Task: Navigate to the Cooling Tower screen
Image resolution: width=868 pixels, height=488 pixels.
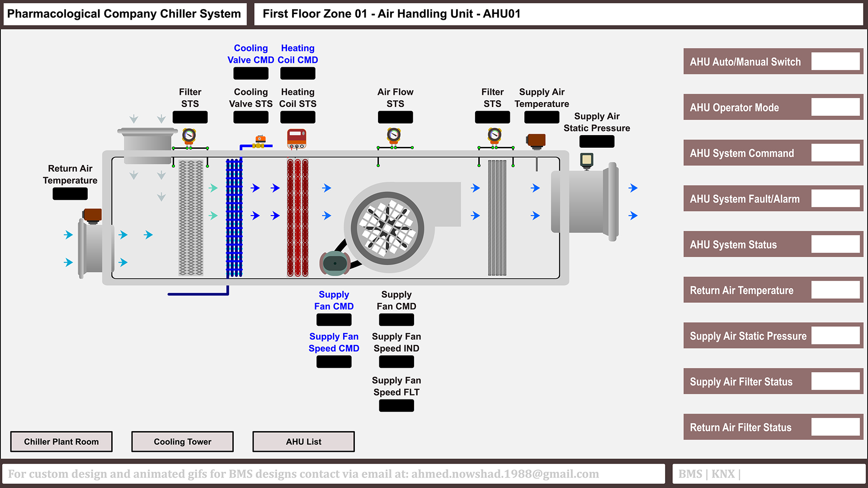Action: point(182,441)
